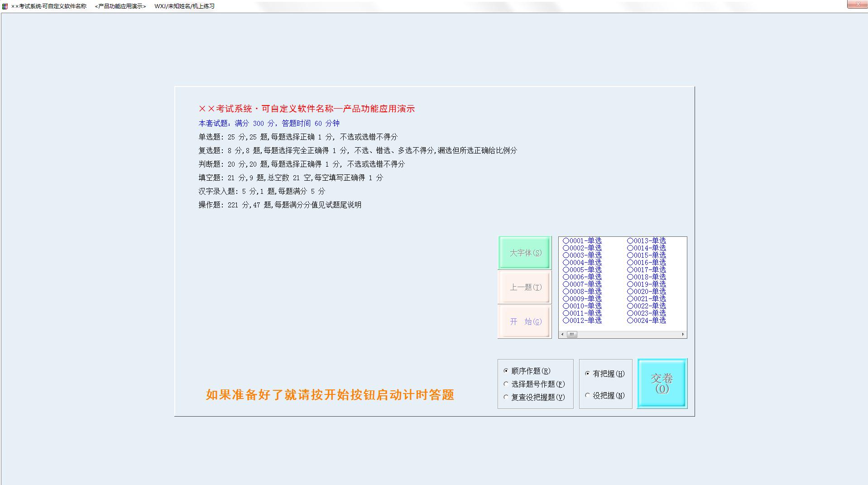Select question 0022-单选
Screen dimensions: 868x485
pos(647,306)
